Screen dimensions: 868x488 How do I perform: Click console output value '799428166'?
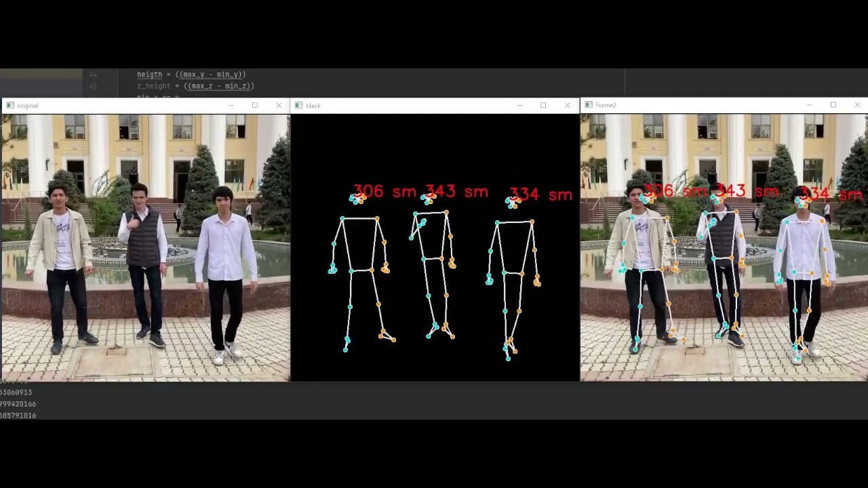(x=18, y=404)
